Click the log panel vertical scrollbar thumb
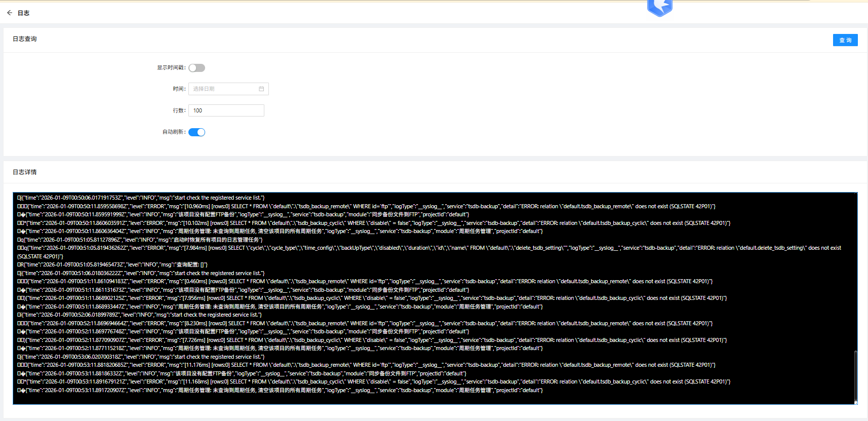 (x=855, y=375)
